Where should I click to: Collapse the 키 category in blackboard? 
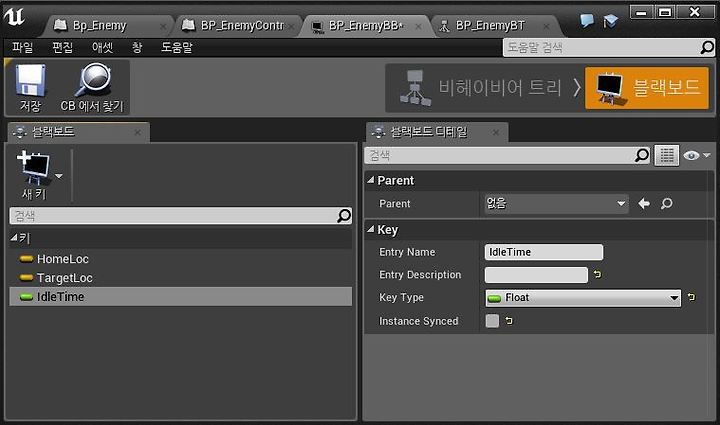click(14, 238)
